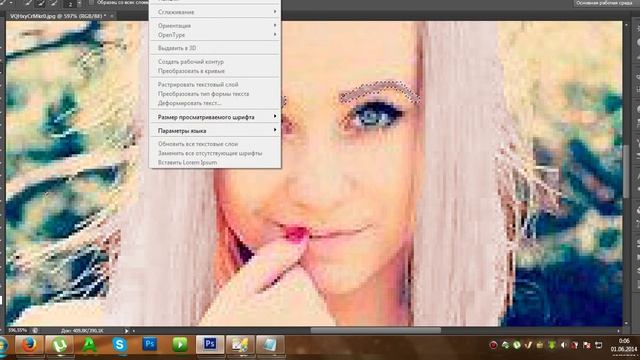This screenshot has height=360, width=640.
Task: Launch the green letter A app in taskbar
Action: point(89,345)
